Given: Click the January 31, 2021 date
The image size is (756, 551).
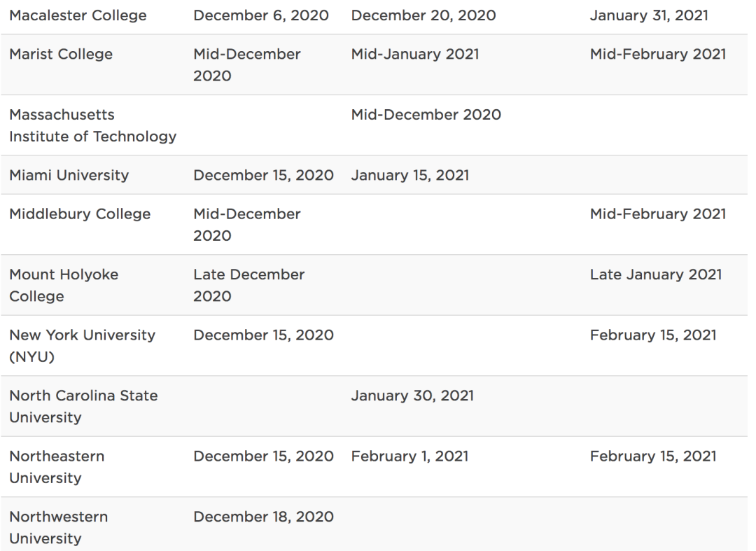Looking at the screenshot, I should (x=648, y=15).
